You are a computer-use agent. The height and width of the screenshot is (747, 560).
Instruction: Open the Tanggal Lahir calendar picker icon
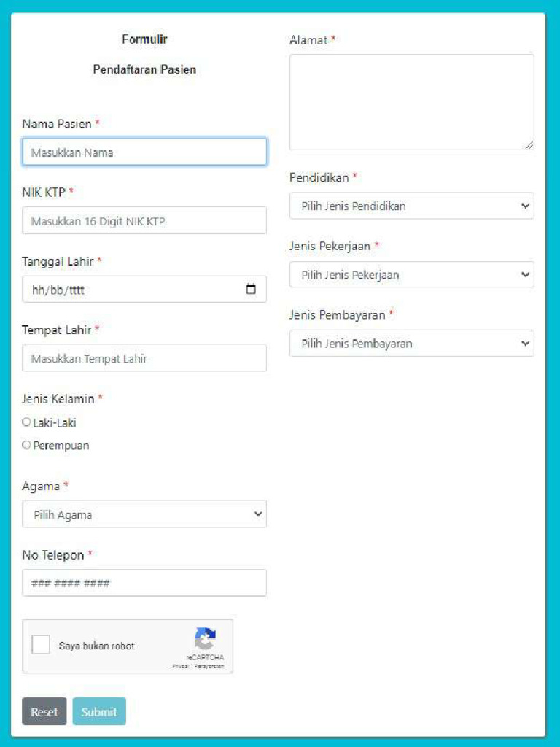point(251,290)
